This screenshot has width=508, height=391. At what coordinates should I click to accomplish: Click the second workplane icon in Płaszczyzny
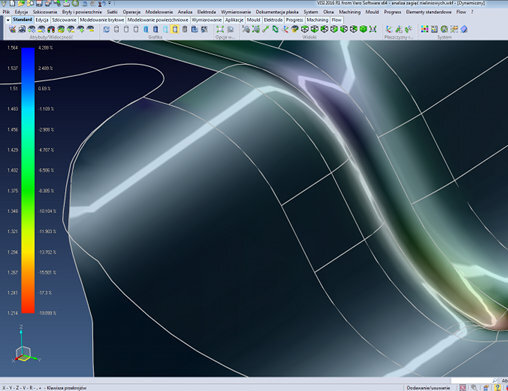point(398,29)
